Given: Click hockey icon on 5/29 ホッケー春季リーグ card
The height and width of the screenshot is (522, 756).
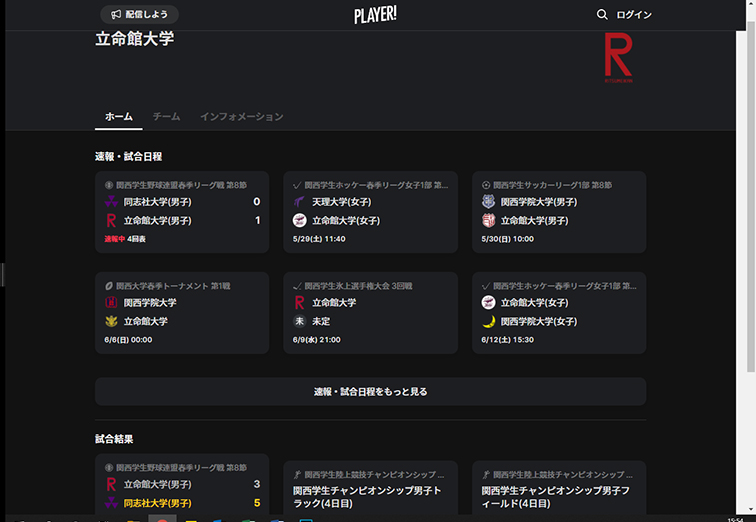Looking at the screenshot, I should click(297, 185).
